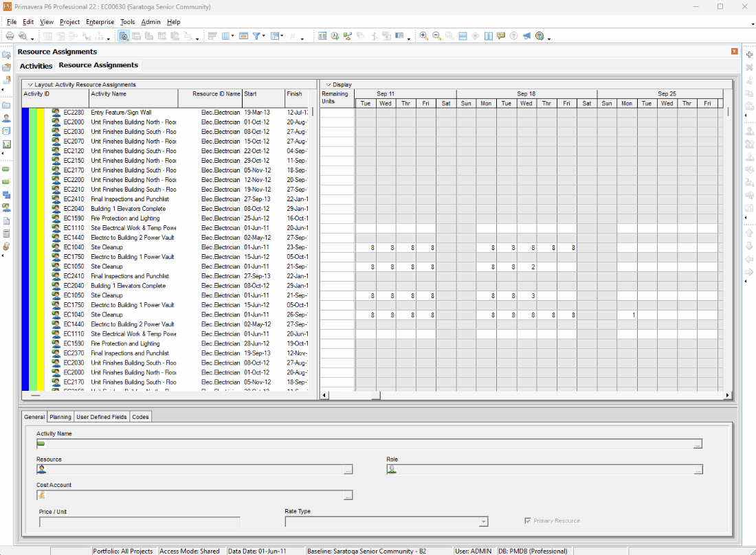Open Resource Assignments icon in left sidebar

point(6,207)
